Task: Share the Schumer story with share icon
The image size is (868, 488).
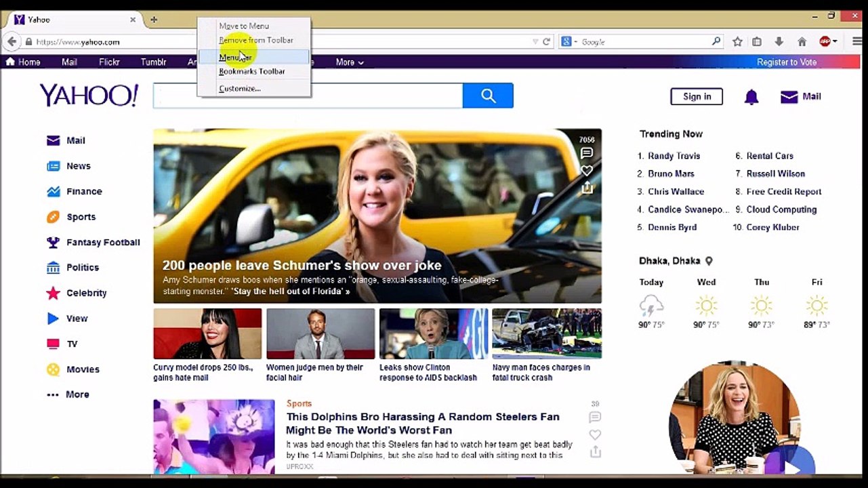Action: coord(587,188)
